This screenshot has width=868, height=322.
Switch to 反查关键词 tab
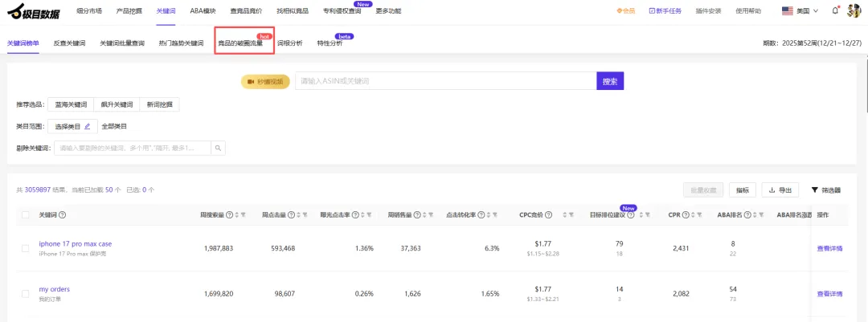tap(69, 43)
